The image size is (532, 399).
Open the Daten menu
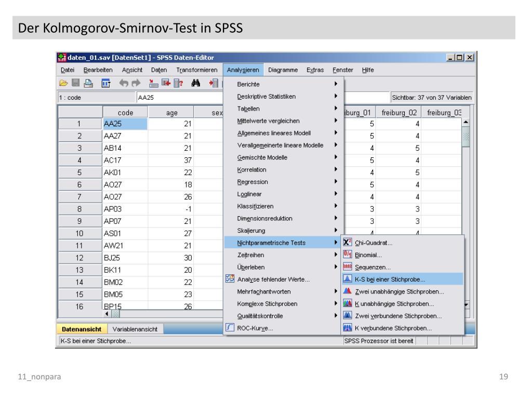pos(159,70)
